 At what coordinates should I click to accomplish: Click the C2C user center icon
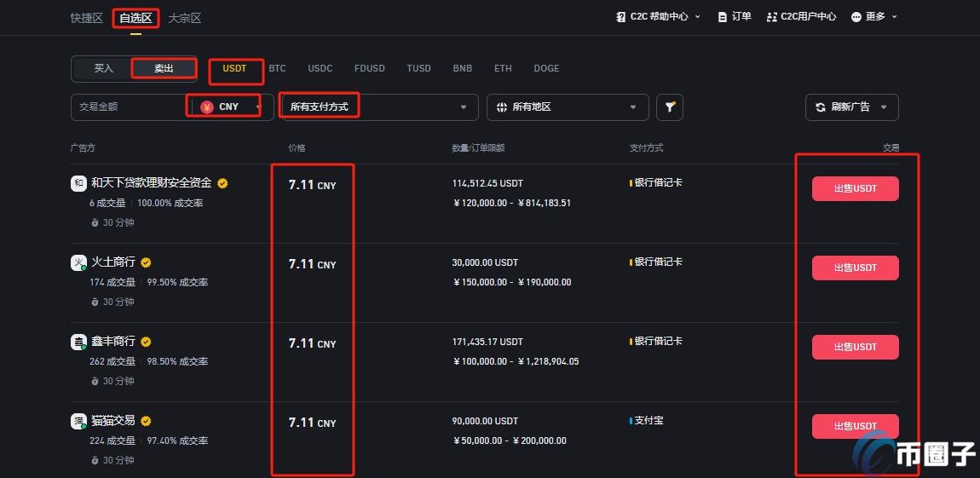point(771,17)
